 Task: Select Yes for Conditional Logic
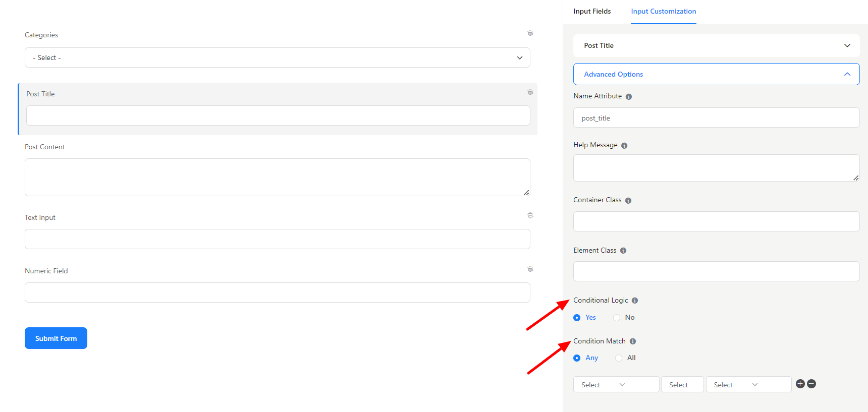tap(577, 318)
